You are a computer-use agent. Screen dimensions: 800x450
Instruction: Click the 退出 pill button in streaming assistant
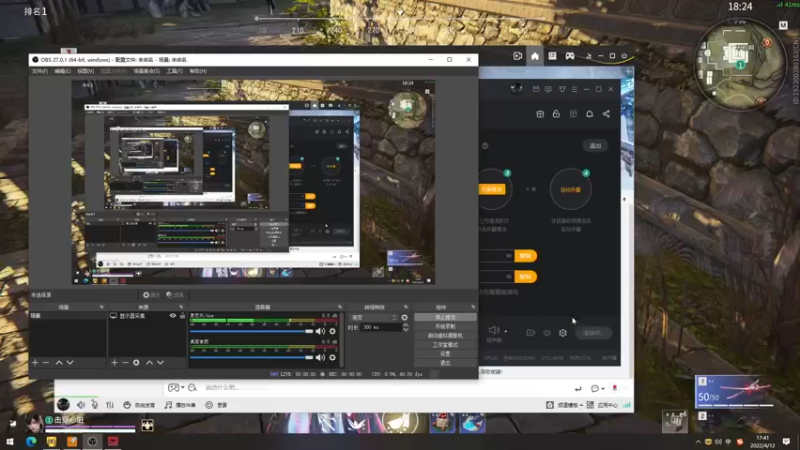(595, 146)
